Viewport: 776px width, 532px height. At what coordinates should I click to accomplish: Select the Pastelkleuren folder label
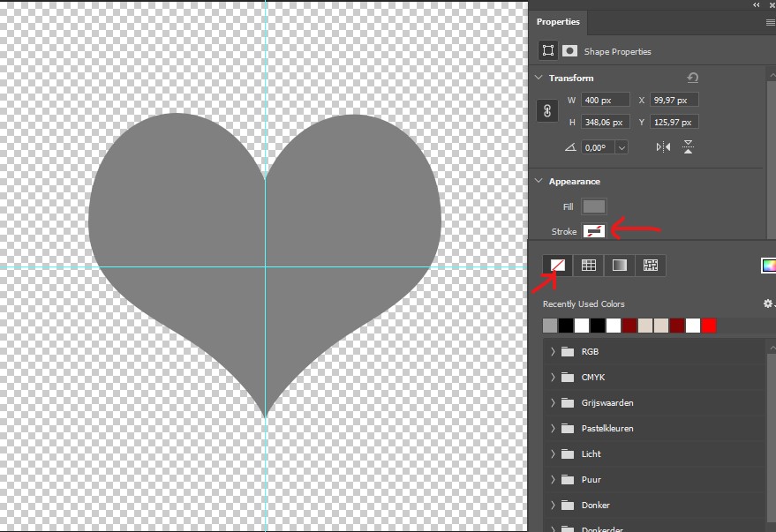click(607, 428)
